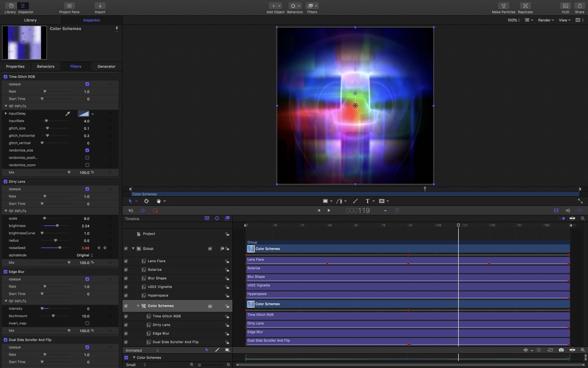This screenshot has width=588, height=368.
Task: Disable the Time Glitch RGB filter checkbox
Action: [x=5, y=77]
